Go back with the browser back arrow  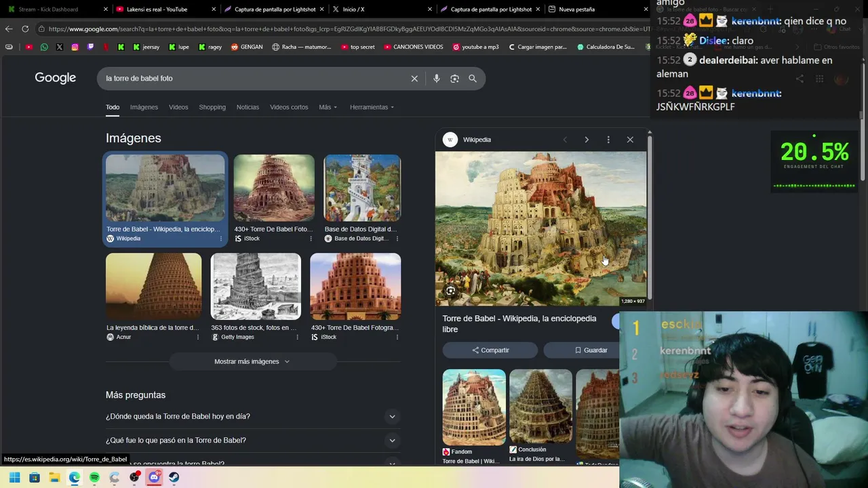pyautogui.click(x=9, y=28)
